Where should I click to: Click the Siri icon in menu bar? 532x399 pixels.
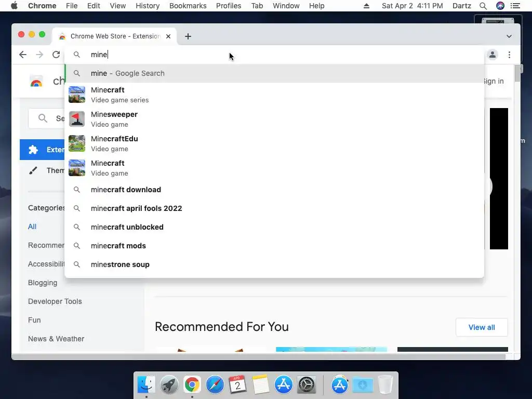coord(500,6)
